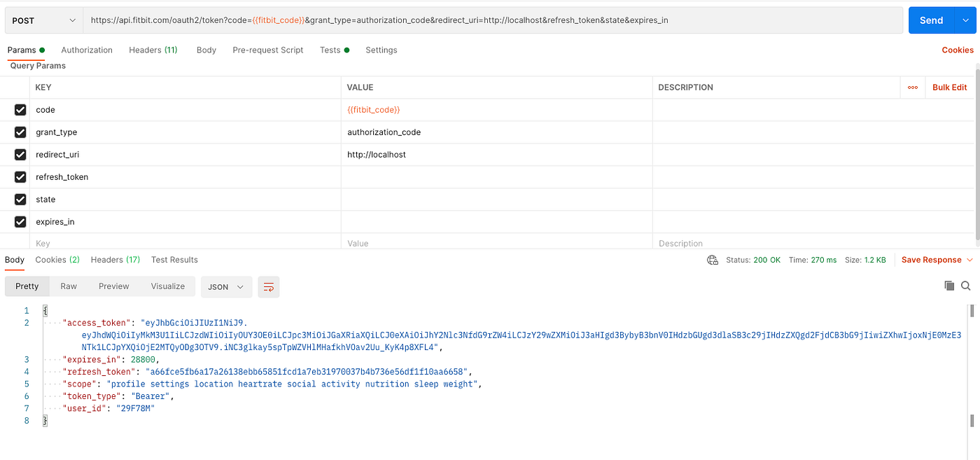Open search in the response viewer
Image resolution: width=980 pixels, height=460 pixels.
click(966, 286)
